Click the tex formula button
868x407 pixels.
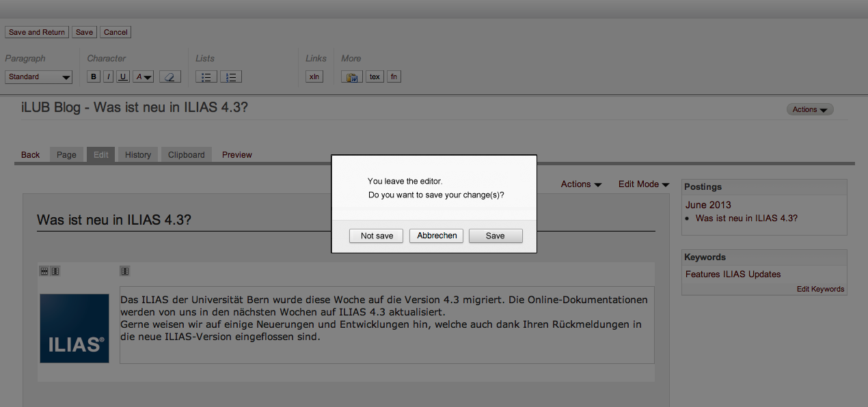[x=375, y=77]
